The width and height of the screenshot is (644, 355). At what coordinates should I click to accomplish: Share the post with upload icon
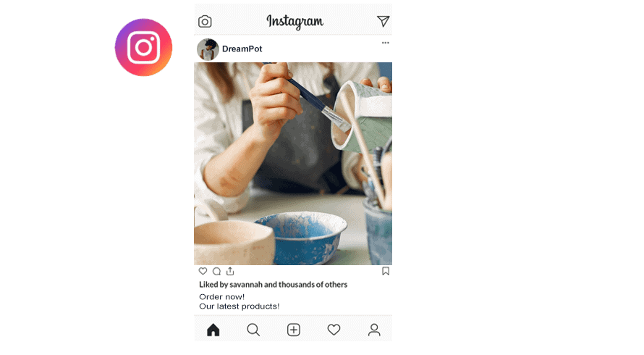(230, 271)
